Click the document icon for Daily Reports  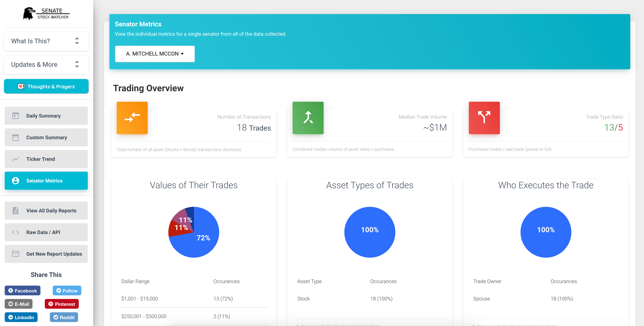click(16, 210)
